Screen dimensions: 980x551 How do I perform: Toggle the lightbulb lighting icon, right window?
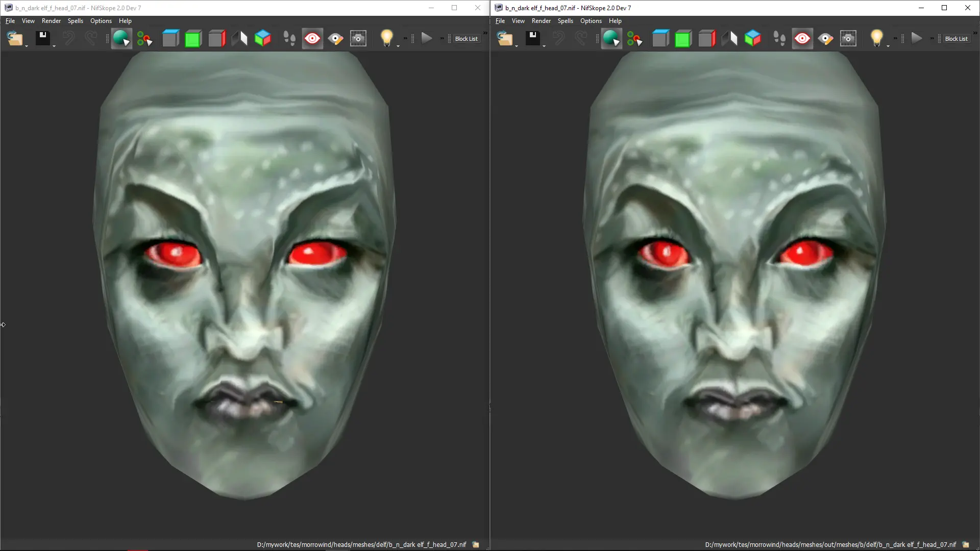[877, 38]
